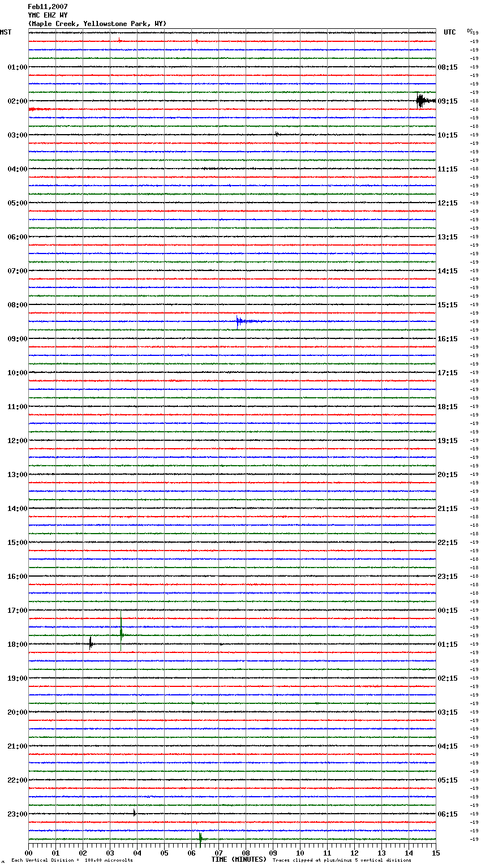Select the 23:00 MST row label
Screen dimensions: 481x868
18,814
